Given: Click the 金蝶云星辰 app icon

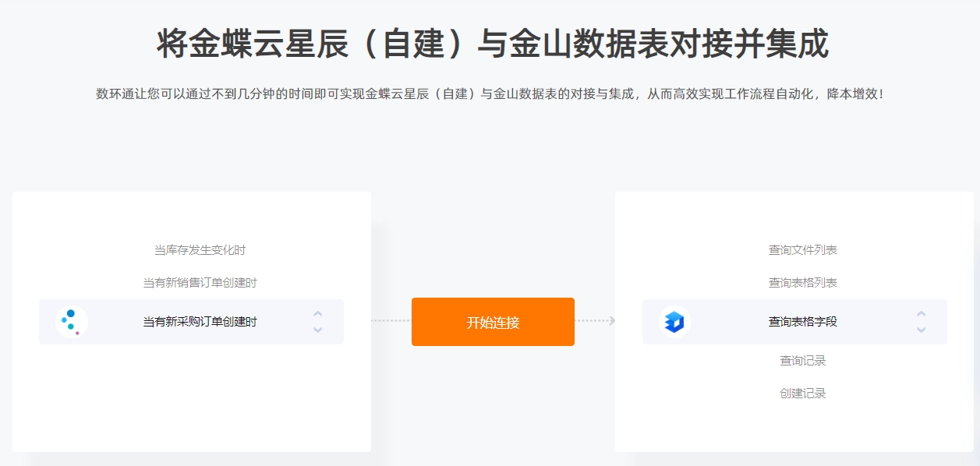Looking at the screenshot, I should coord(71,322).
